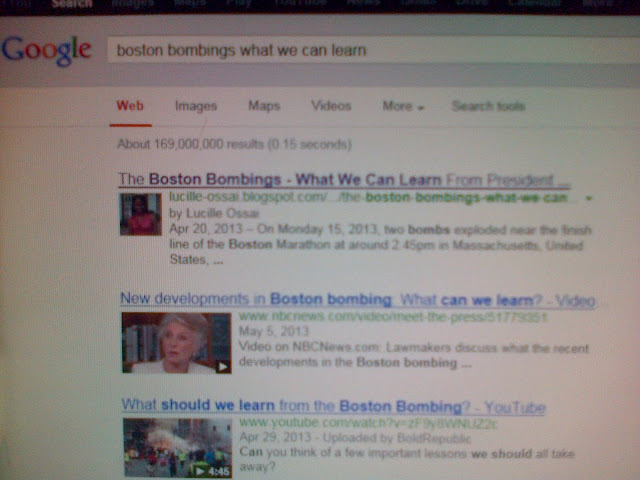Switch to the Maps tab
The width and height of the screenshot is (640, 480).
264,106
